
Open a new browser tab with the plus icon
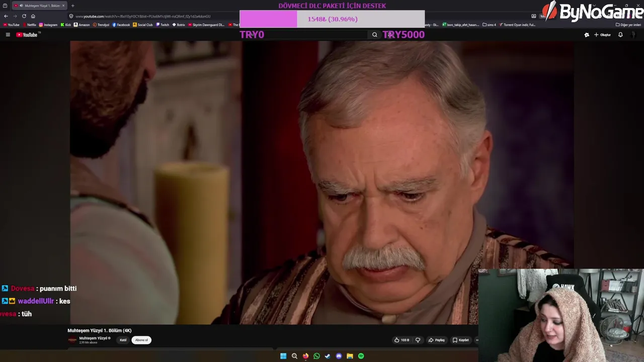click(x=72, y=6)
